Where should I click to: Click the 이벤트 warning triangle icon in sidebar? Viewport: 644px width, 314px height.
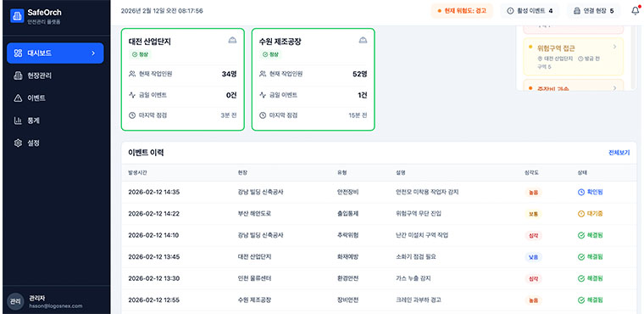point(18,98)
